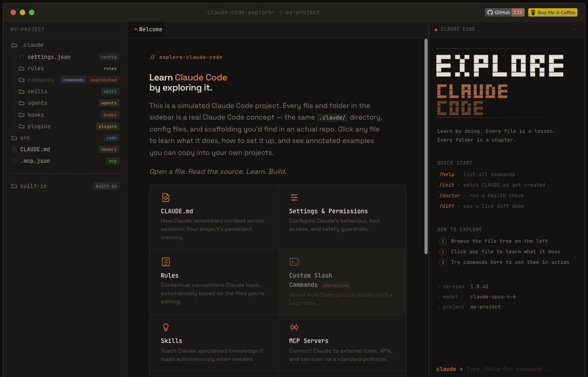Image resolution: width=588 pixels, height=377 pixels.
Task: Click the config badge beside settings.json
Action: tap(109, 57)
